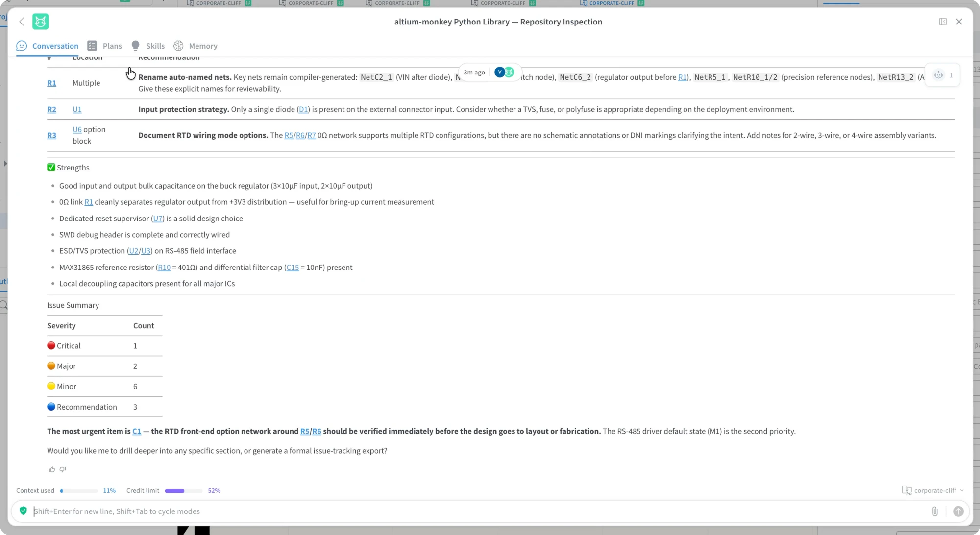Follow the U6 option block link
The width and height of the screenshot is (980, 535).
coord(77,129)
